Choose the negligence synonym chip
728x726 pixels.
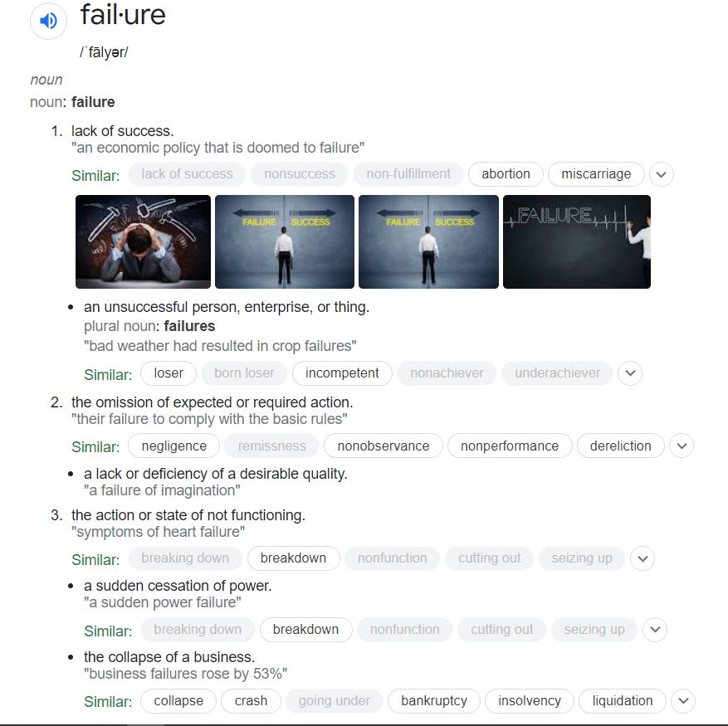click(x=174, y=446)
